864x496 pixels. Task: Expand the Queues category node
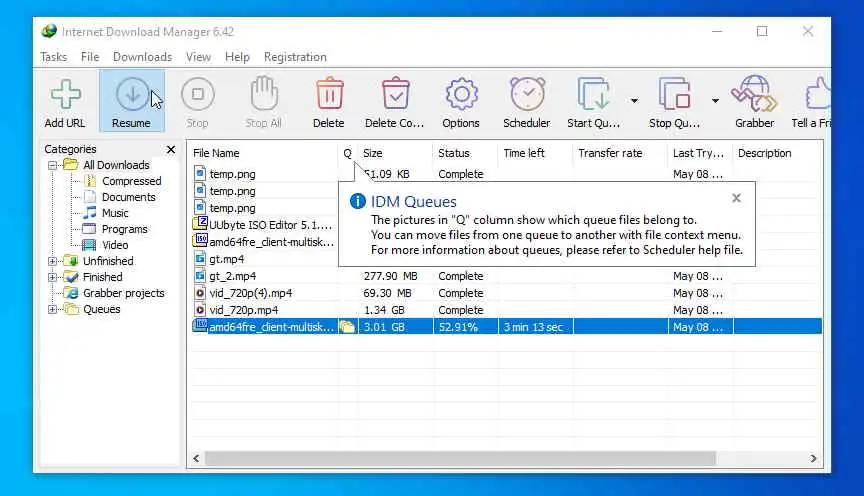(x=52, y=309)
